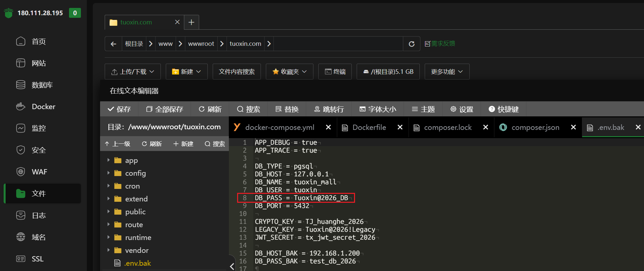
Task: Add a new file manager tab
Action: click(x=191, y=22)
